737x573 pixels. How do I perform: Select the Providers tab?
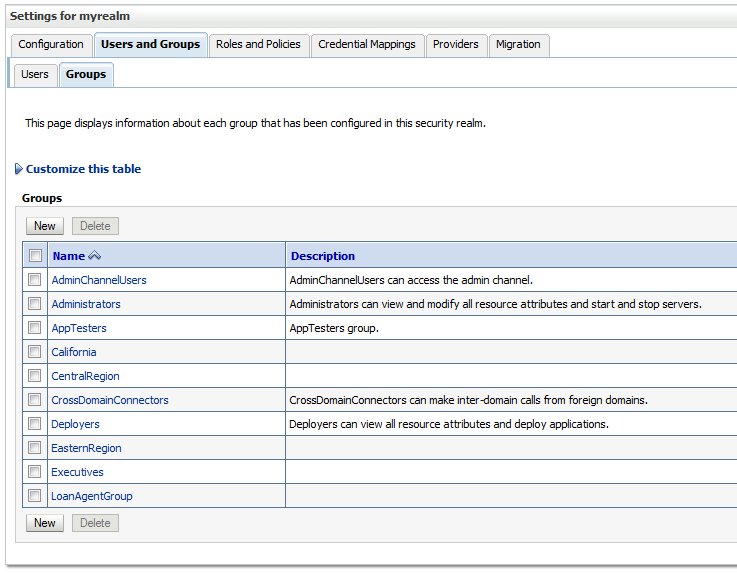tap(455, 44)
